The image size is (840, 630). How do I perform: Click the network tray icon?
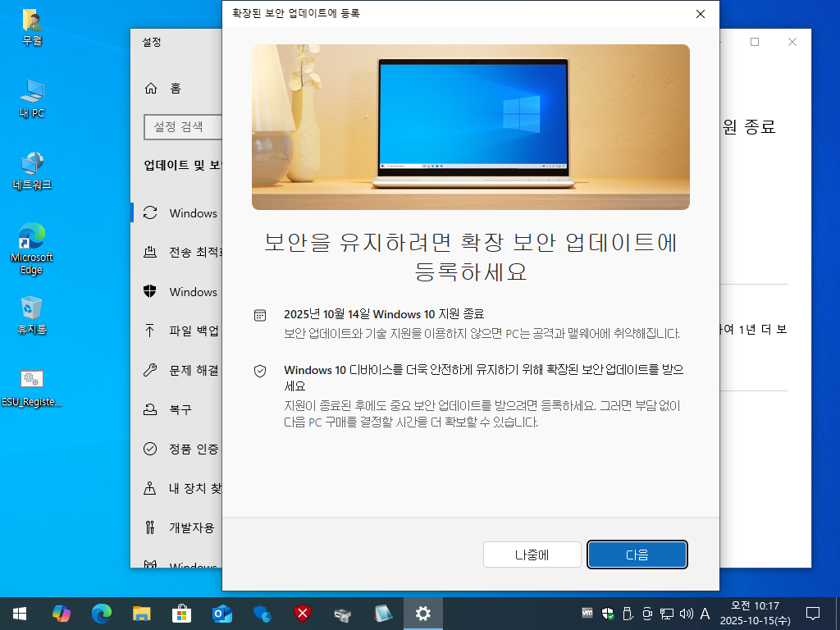tap(666, 614)
